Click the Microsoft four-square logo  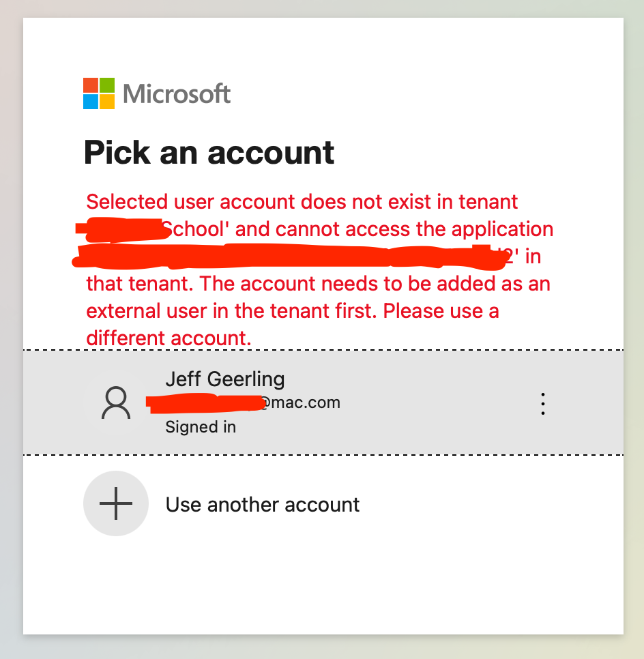[x=99, y=93]
